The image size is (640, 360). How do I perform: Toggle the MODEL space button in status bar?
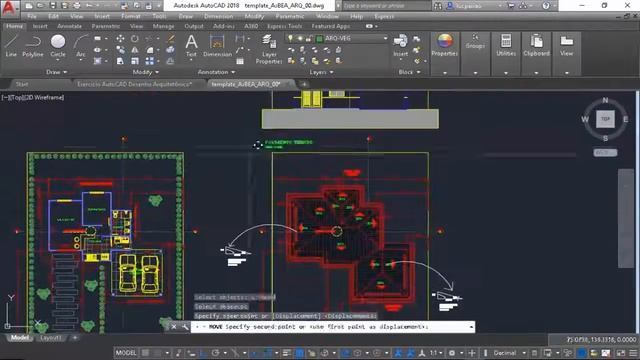pyautogui.click(x=126, y=353)
